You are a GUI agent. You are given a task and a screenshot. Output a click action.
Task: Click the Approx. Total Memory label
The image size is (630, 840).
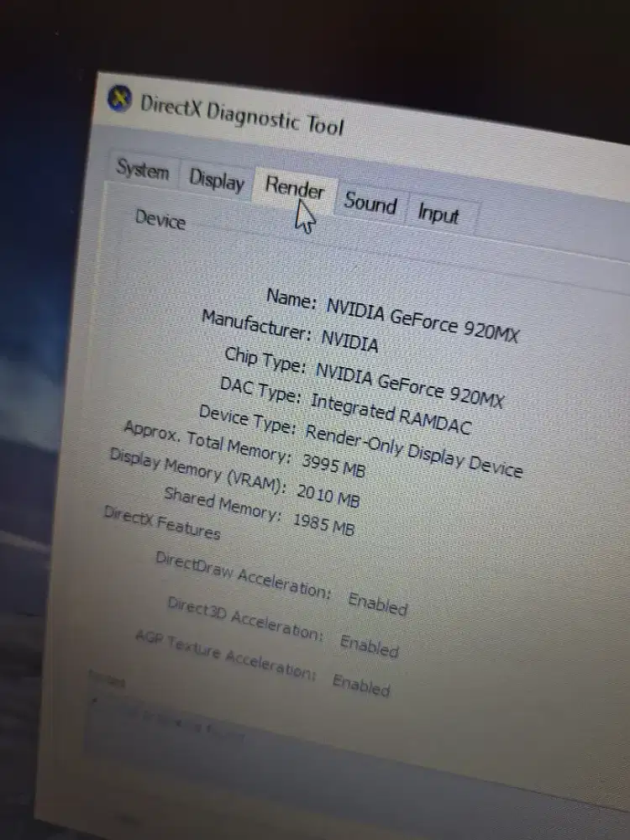pyautogui.click(x=207, y=443)
